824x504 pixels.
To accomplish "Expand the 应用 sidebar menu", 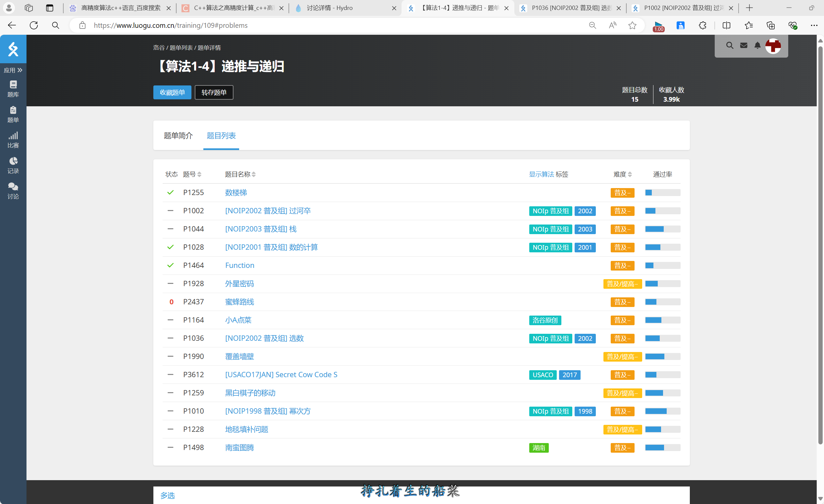I will pos(13,70).
